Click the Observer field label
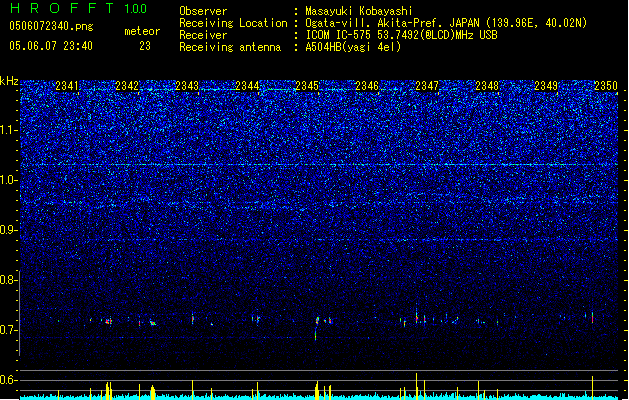 pos(203,11)
